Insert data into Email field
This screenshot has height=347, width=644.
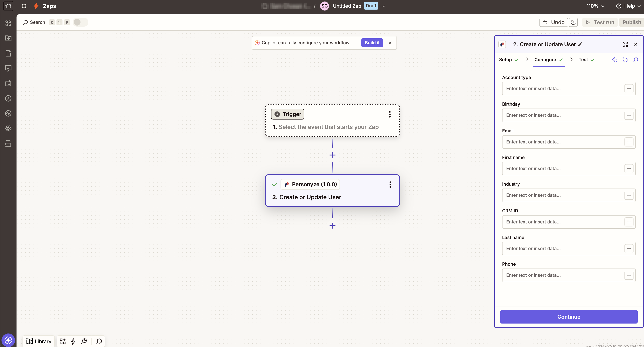[x=629, y=142]
